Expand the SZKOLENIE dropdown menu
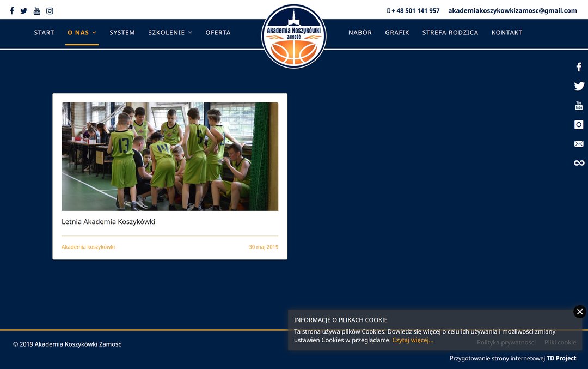 (170, 33)
